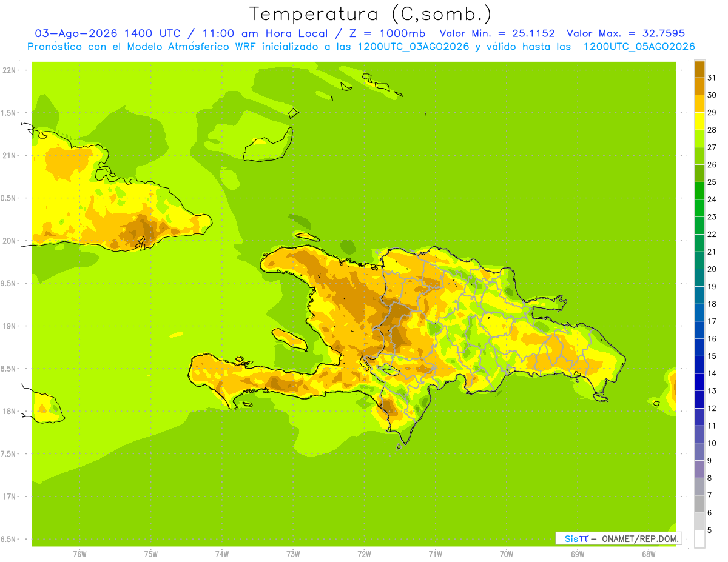
Task: Click the "70W" longitude label
Action: point(507,554)
